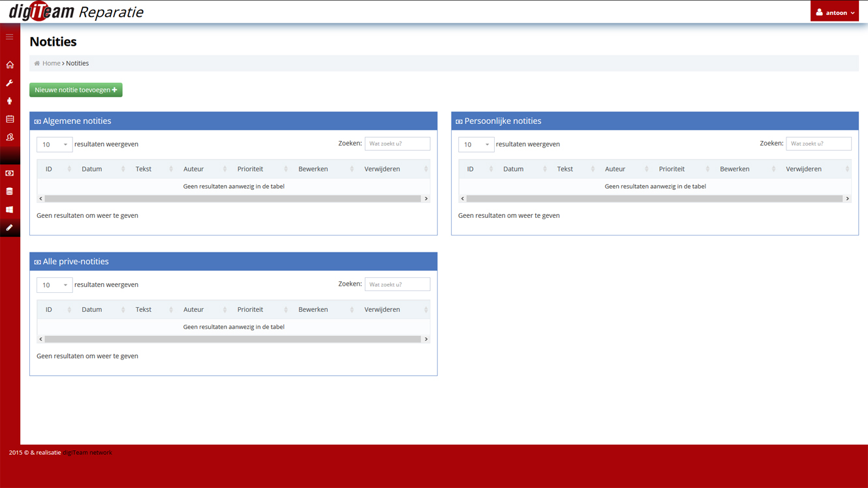Screen dimensions: 868x488
Task: Open the money bill icon in sidebar
Action: coord(10,174)
